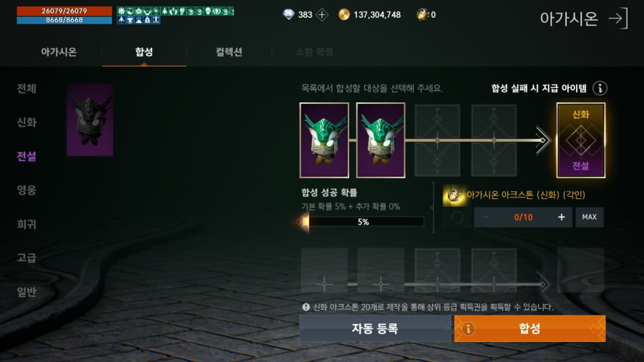Click the reset icon beside arkstone counter
This screenshot has width=644, height=362.
coord(456,217)
